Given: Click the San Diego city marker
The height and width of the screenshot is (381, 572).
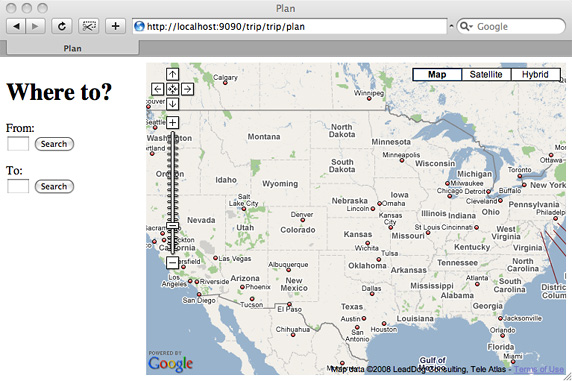Looking at the screenshot, I should click(199, 294).
